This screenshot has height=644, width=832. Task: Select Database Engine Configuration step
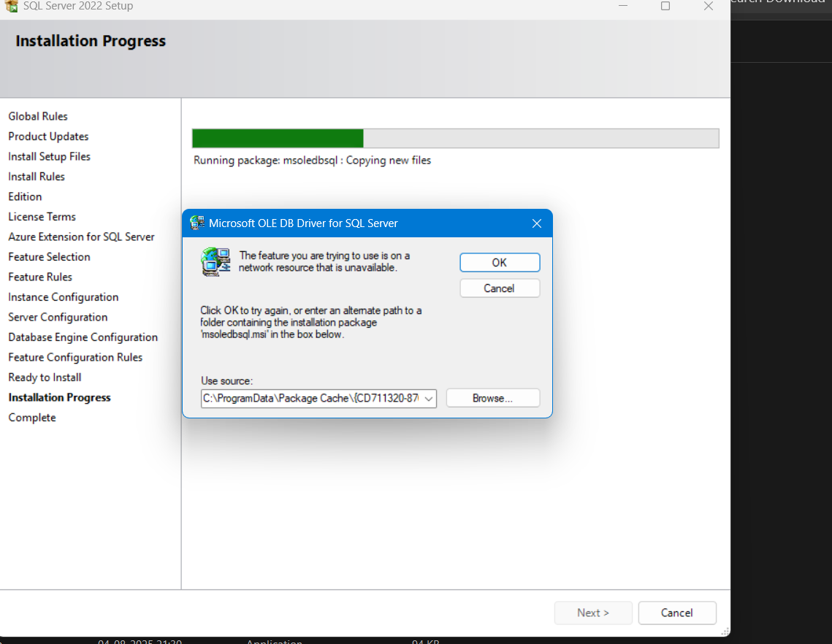83,337
